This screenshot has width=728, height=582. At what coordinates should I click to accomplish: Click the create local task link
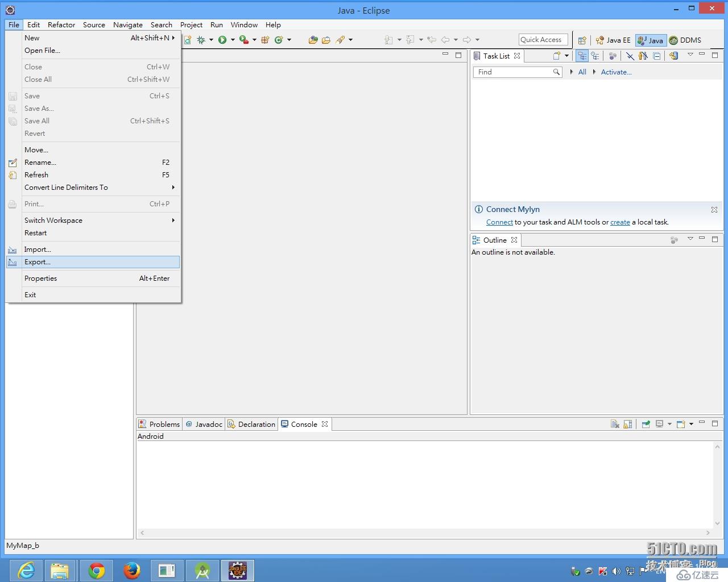tap(620, 222)
